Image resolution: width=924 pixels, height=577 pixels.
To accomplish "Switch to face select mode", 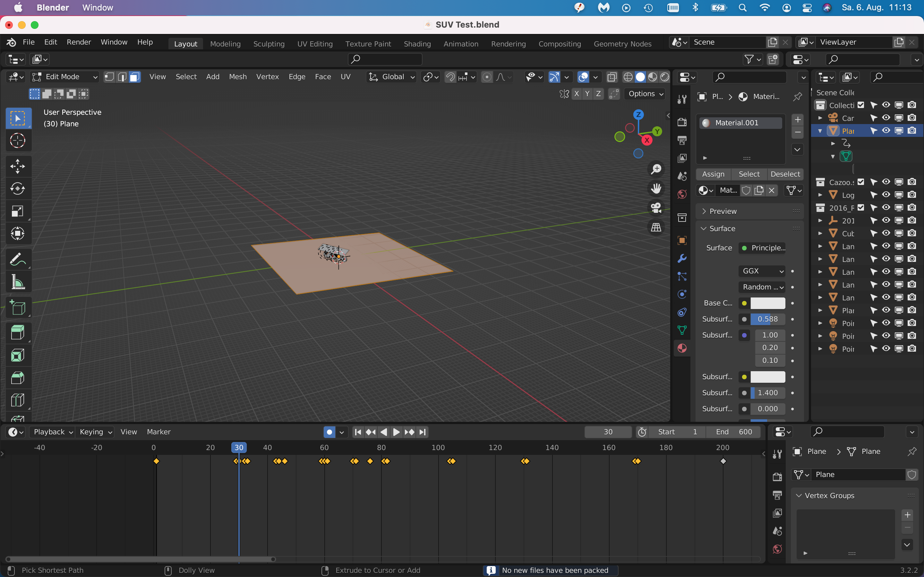I will click(134, 77).
